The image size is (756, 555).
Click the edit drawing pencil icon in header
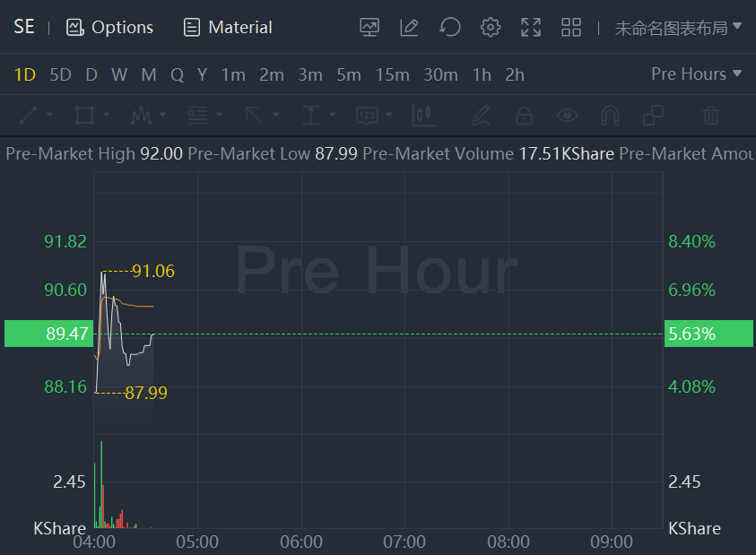tap(409, 28)
